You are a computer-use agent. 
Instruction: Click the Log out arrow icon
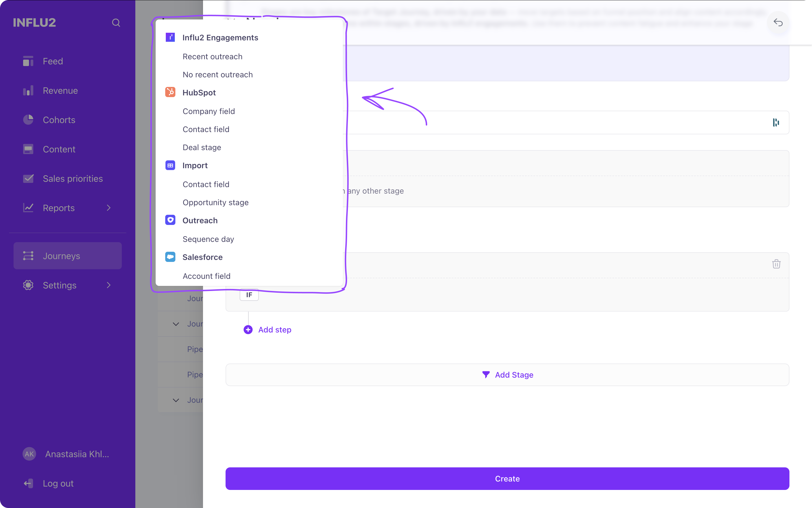(28, 483)
